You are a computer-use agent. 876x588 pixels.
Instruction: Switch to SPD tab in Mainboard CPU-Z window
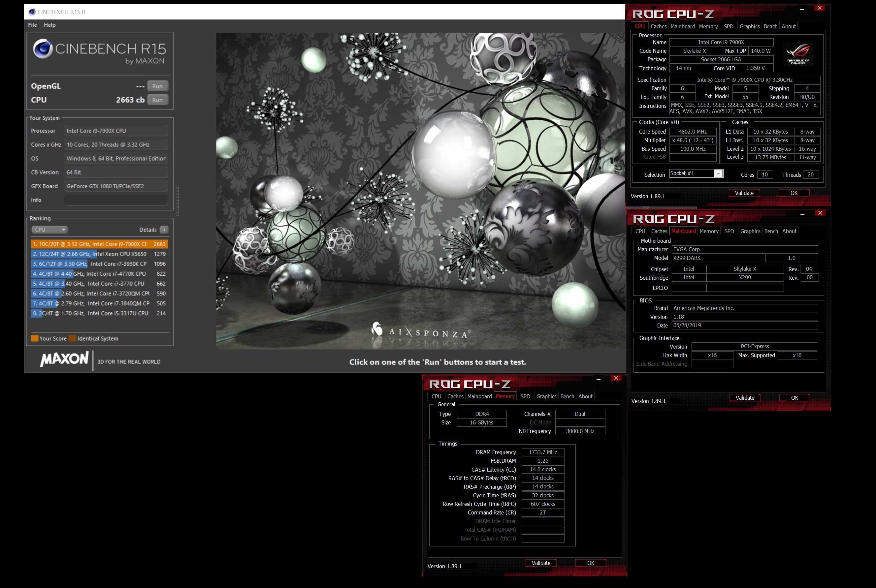[x=729, y=231]
